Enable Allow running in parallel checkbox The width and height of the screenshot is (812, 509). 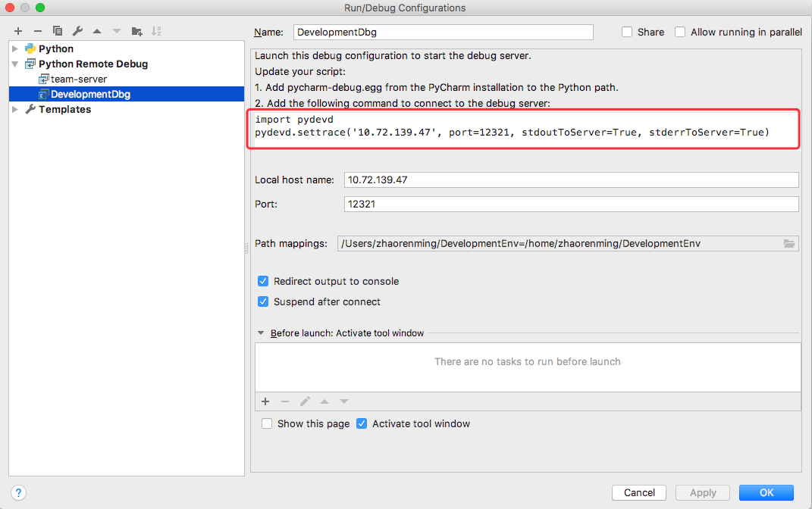(x=680, y=32)
